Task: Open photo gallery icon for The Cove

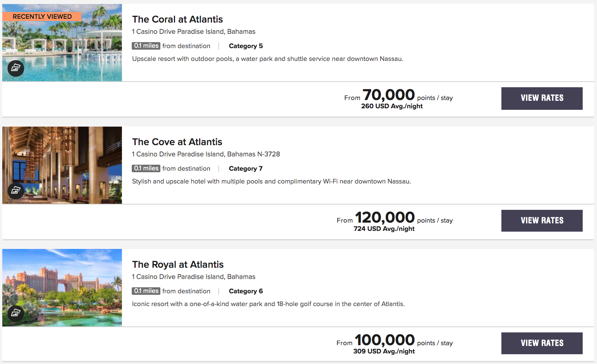Action: coord(16,191)
